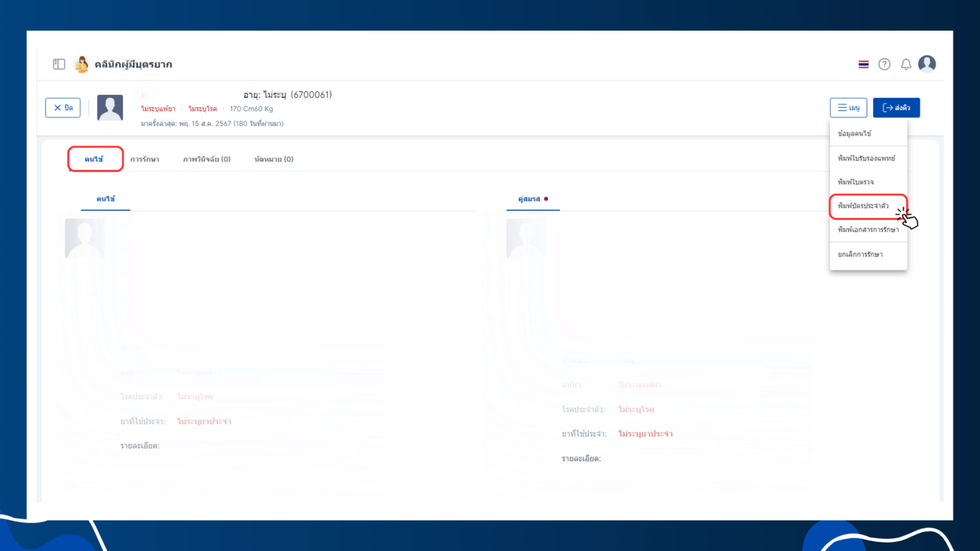Click the ส่งตัว button

tap(896, 108)
